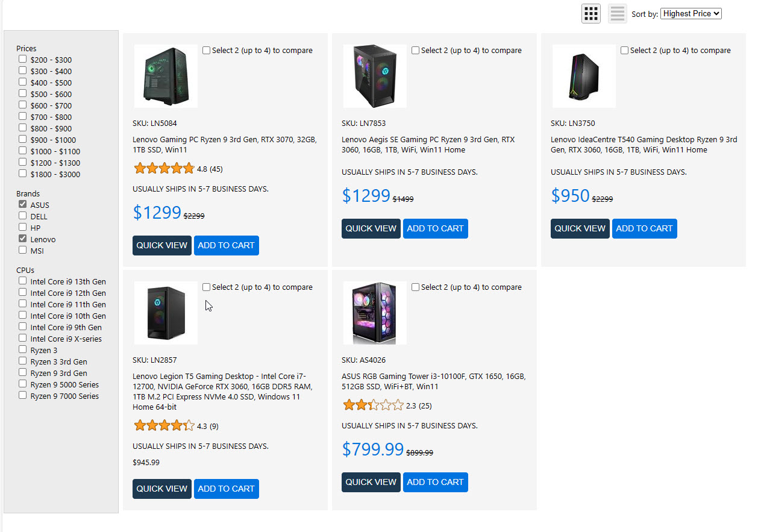Image resolution: width=758 pixels, height=532 pixels.
Task: Uncheck the ASUS brand filter
Action: (23, 205)
